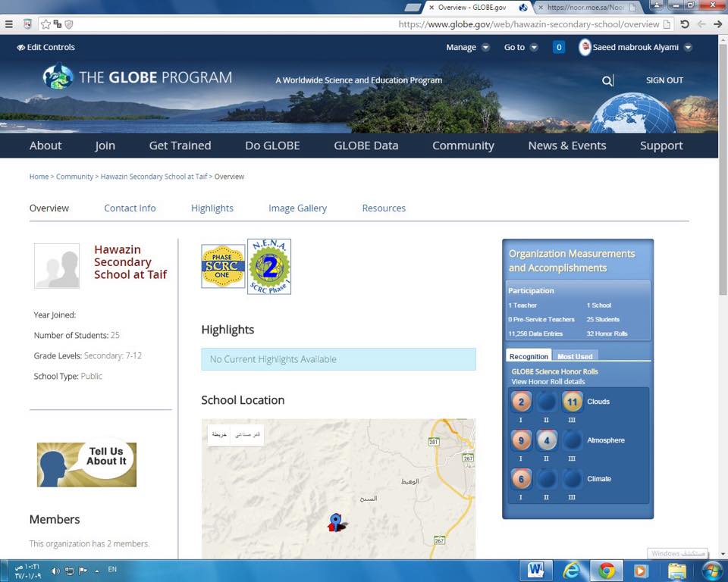The image size is (728, 582).
Task: Open notifications counter badge showing 0
Action: 559,47
